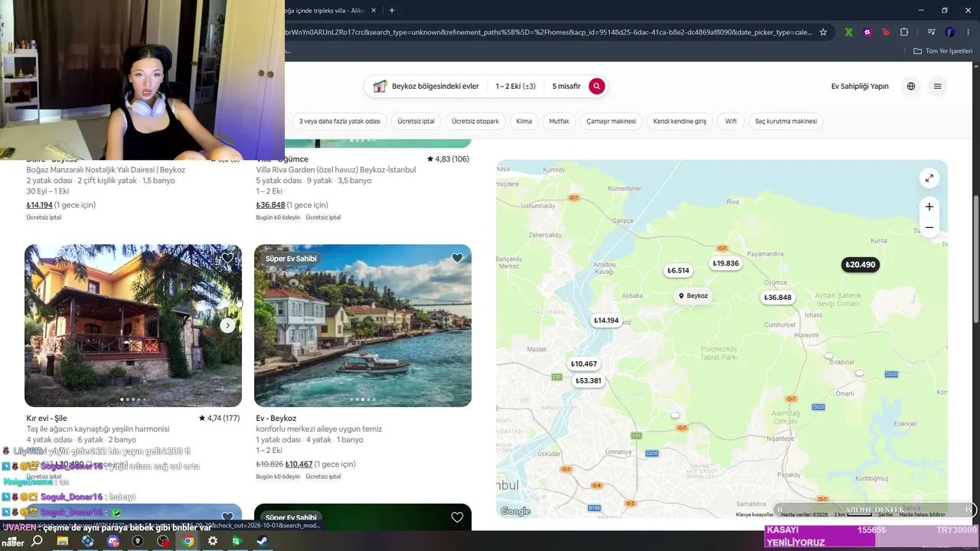Open the Chrome profile avatar

[x=949, y=32]
